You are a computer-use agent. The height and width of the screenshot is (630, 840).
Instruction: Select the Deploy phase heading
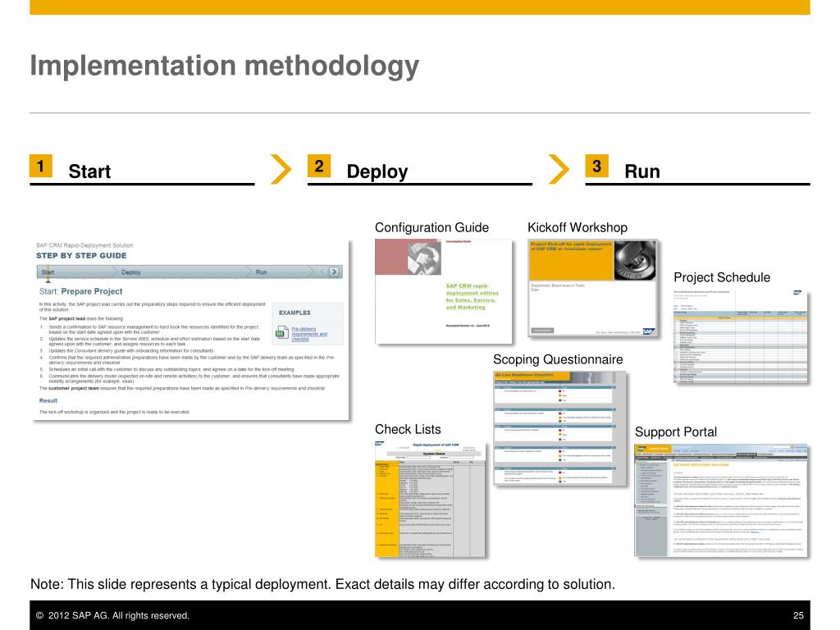click(x=377, y=171)
